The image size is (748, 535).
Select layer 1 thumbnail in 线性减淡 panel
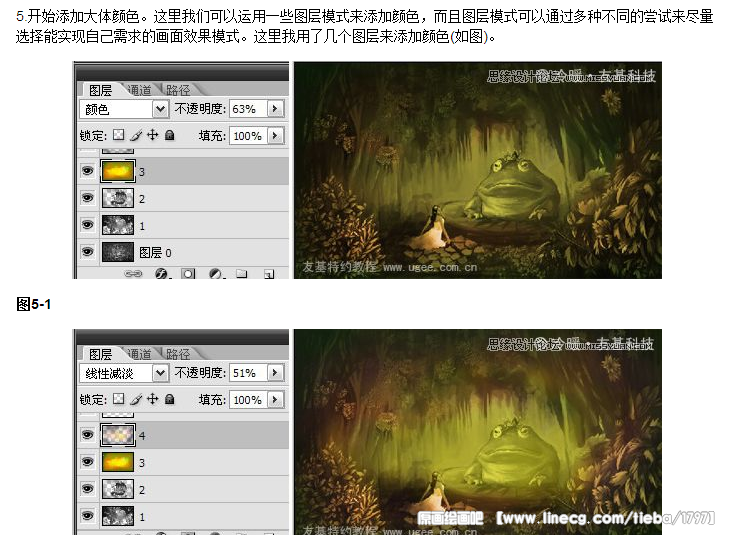118,516
